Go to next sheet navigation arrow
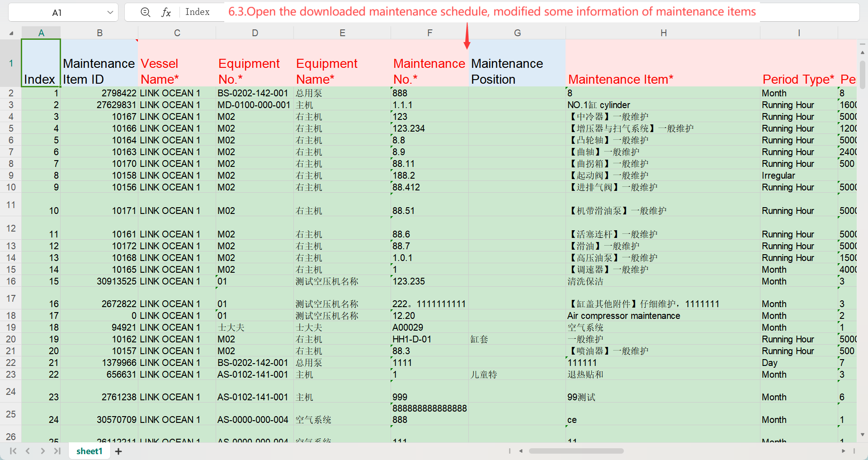 click(x=42, y=451)
